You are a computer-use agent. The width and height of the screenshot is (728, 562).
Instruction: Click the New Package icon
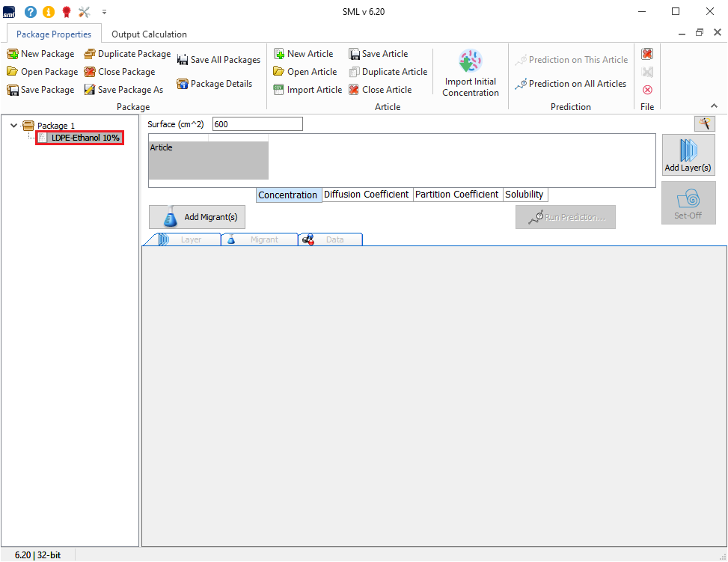(13, 54)
